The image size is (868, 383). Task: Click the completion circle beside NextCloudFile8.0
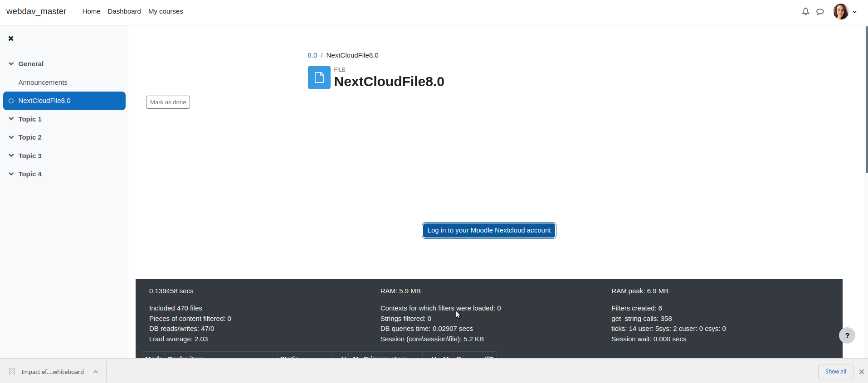tap(11, 101)
